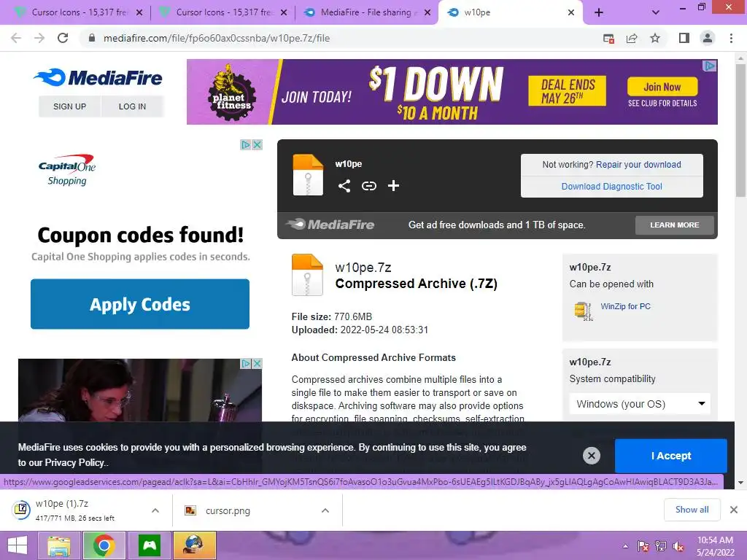Click the LEARN MORE button
747x560 pixels.
pyautogui.click(x=675, y=225)
